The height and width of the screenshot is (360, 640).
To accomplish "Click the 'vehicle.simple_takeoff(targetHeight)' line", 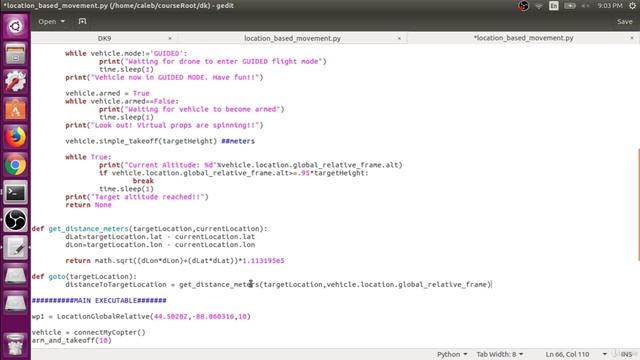I will tap(160, 141).
